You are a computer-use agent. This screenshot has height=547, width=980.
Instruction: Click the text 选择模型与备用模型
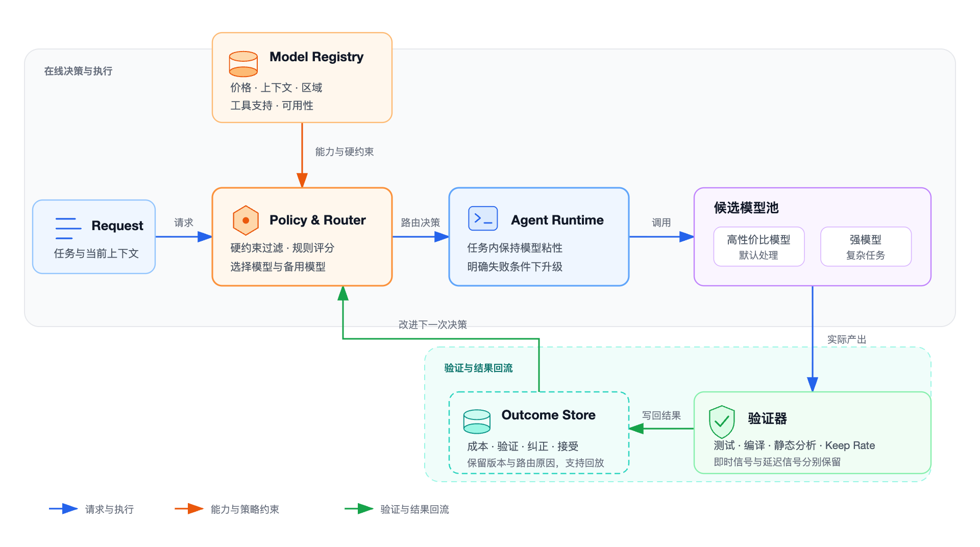(278, 267)
